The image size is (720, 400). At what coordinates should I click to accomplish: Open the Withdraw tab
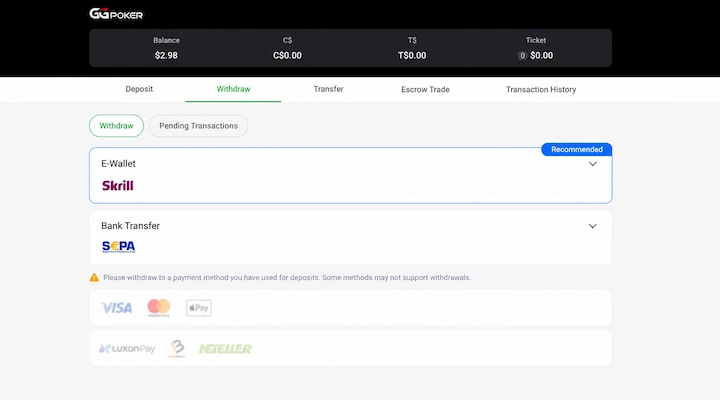click(233, 89)
